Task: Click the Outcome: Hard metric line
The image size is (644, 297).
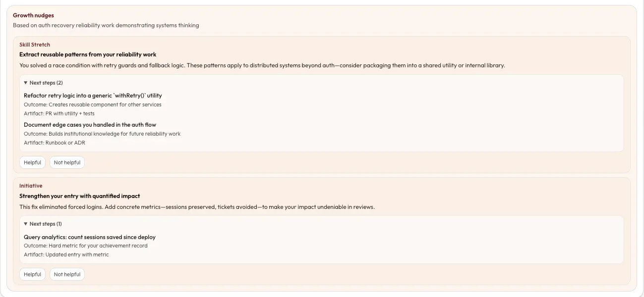Action: pyautogui.click(x=85, y=246)
